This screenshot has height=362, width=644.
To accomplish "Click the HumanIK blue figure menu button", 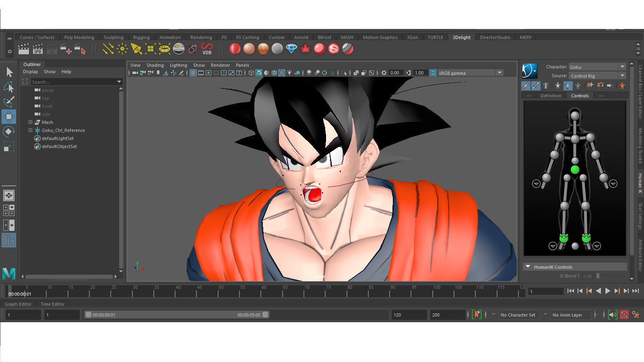I will click(530, 71).
